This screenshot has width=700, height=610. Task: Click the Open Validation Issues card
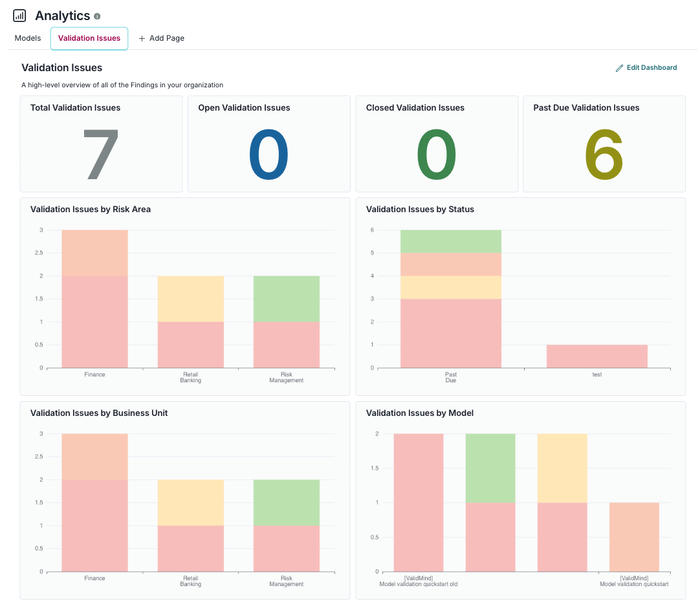pos(268,144)
